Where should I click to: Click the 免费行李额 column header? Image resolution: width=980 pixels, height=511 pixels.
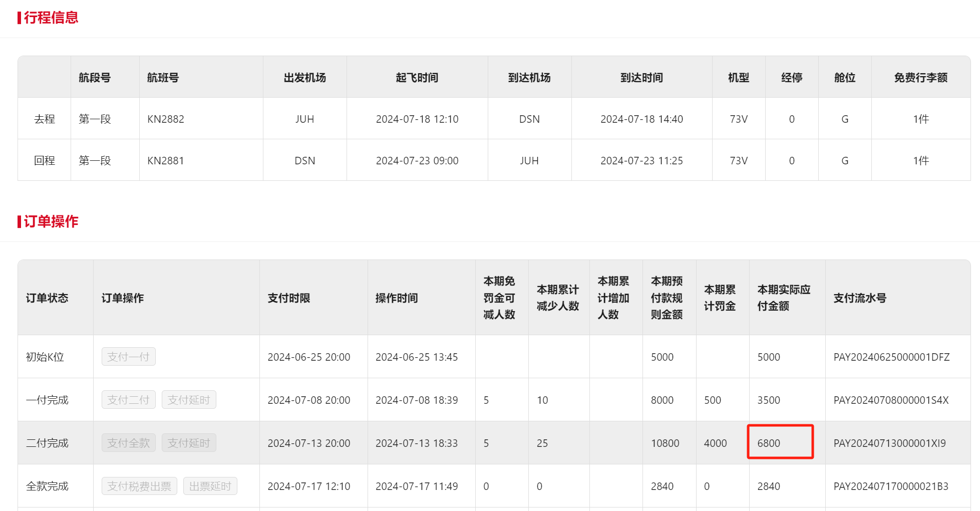(x=920, y=78)
